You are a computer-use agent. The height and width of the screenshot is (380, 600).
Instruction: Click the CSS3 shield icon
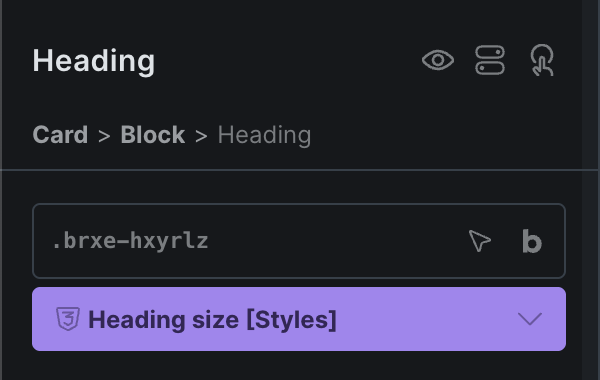(x=68, y=319)
